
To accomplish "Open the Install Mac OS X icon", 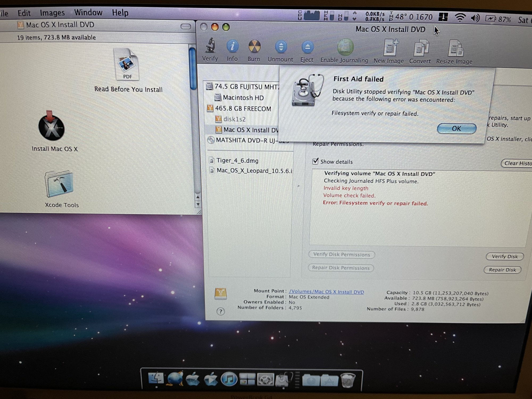I will point(52,128).
